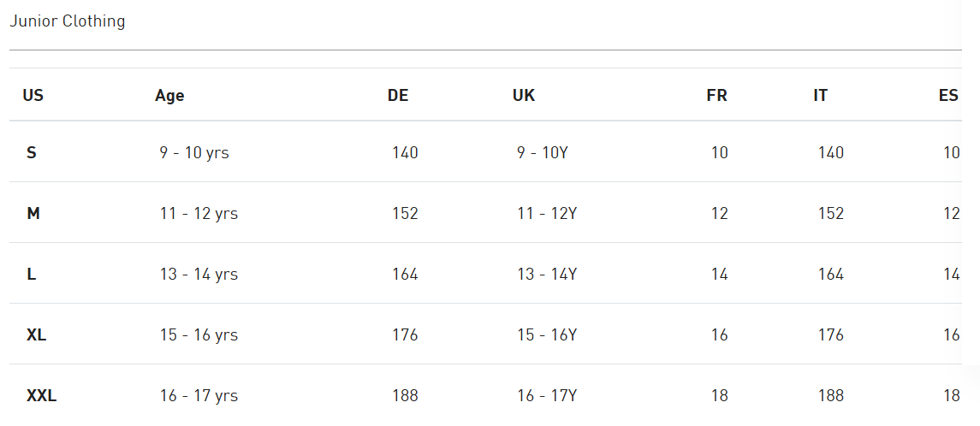
Task: Select the M size row label
Action: pos(33,214)
